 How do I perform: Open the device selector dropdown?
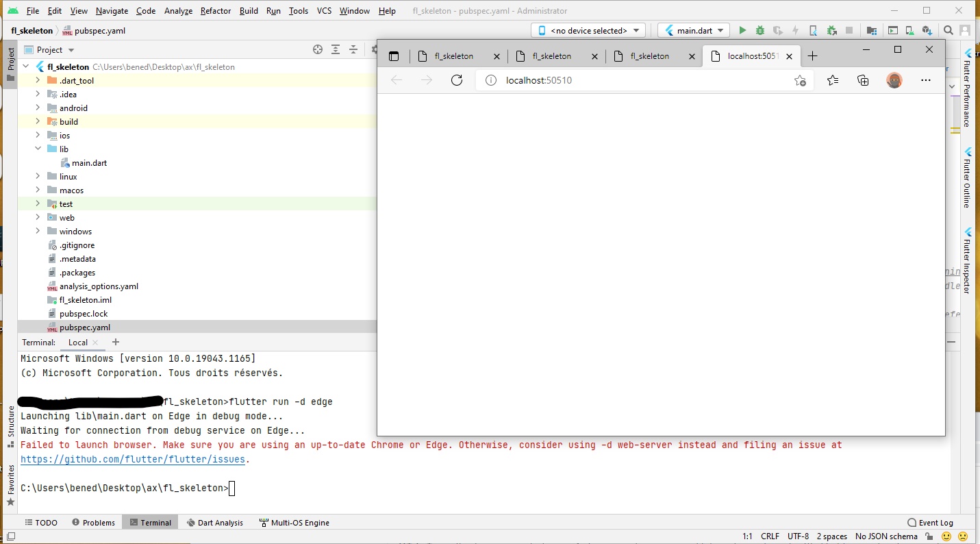point(588,30)
